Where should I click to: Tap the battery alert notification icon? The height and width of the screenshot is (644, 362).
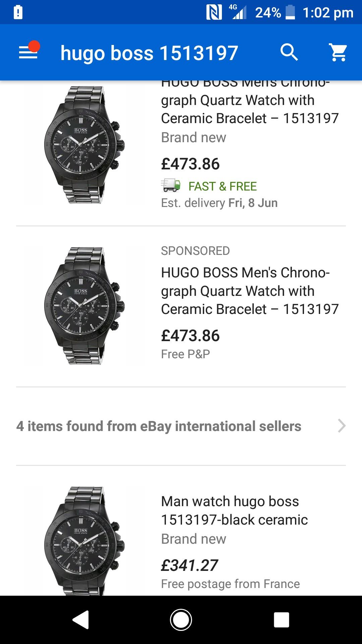(x=18, y=13)
